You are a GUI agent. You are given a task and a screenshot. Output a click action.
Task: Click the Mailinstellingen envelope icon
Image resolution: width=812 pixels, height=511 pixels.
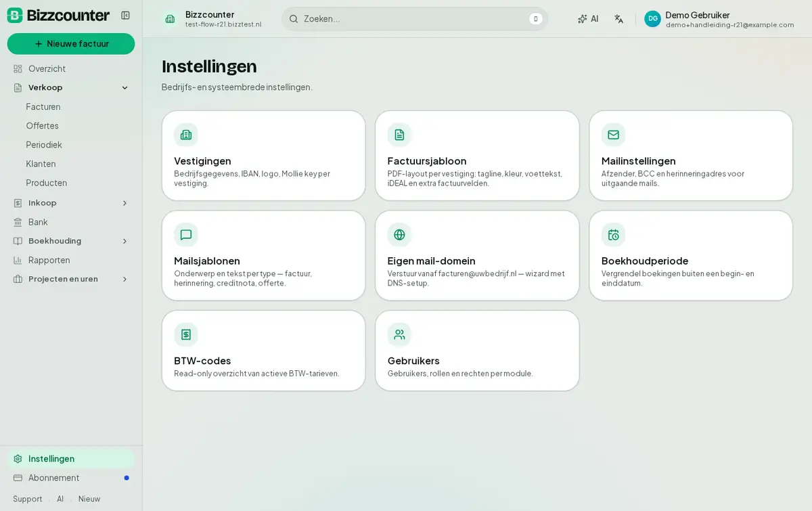click(613, 135)
